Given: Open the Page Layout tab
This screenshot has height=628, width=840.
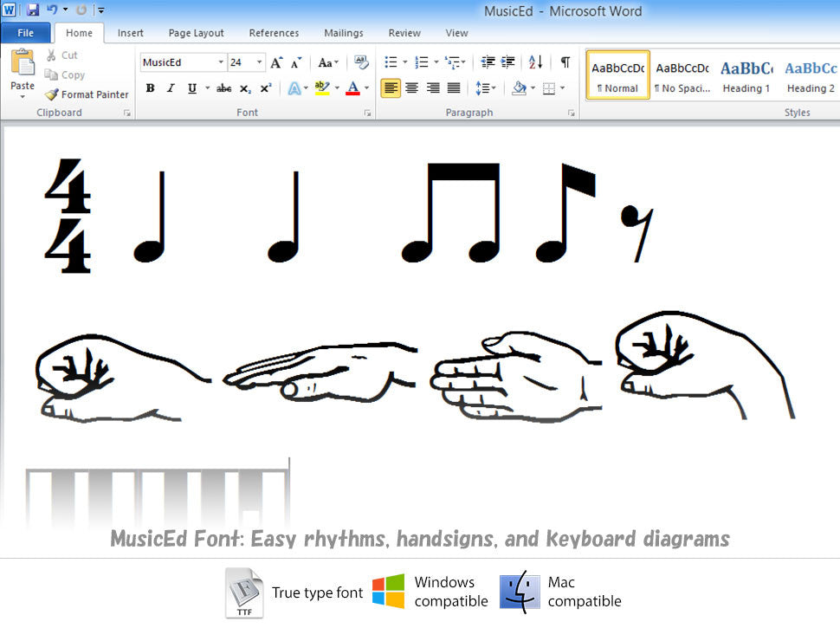Looking at the screenshot, I should pyautogui.click(x=196, y=33).
